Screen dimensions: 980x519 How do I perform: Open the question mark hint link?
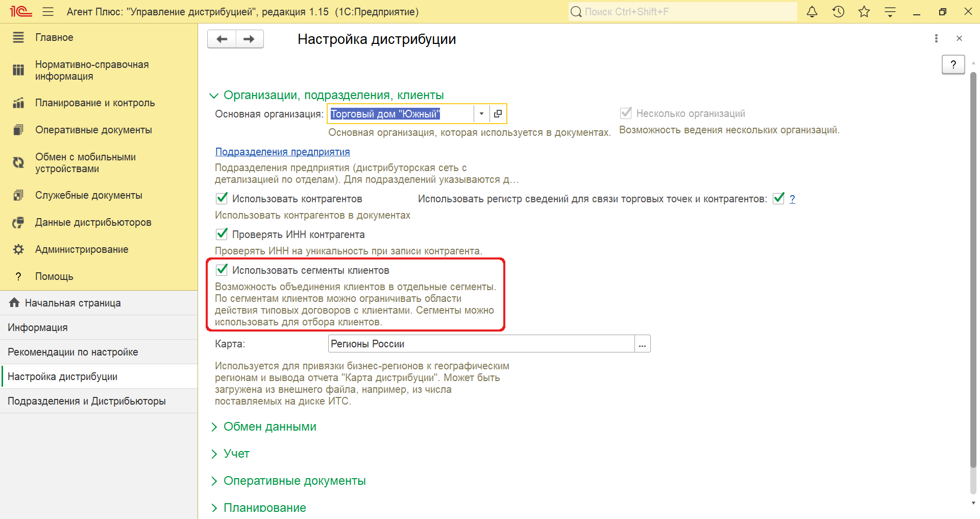[x=792, y=199]
